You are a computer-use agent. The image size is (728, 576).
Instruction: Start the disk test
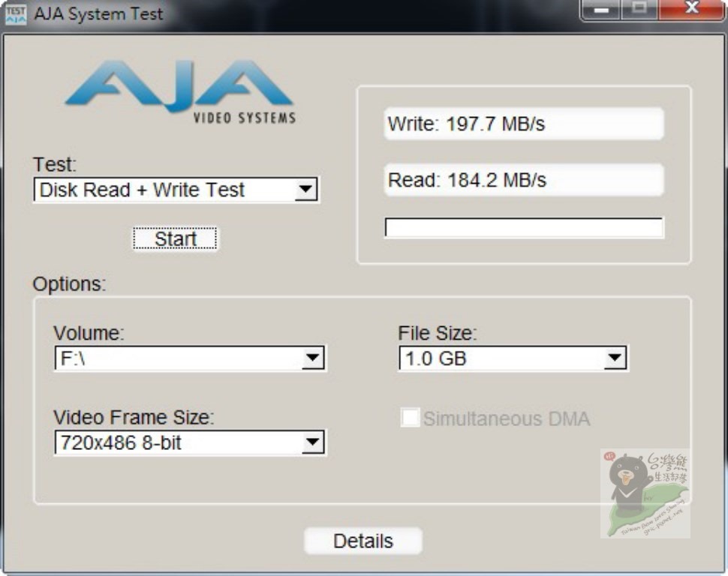(175, 238)
